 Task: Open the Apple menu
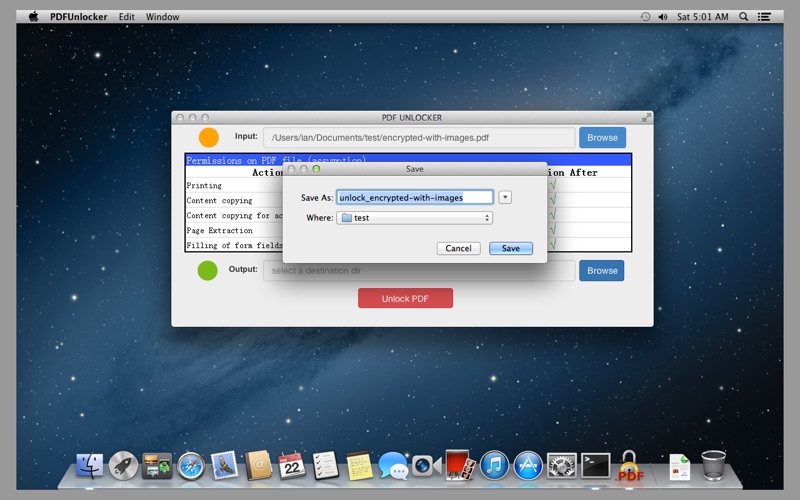pyautogui.click(x=33, y=16)
